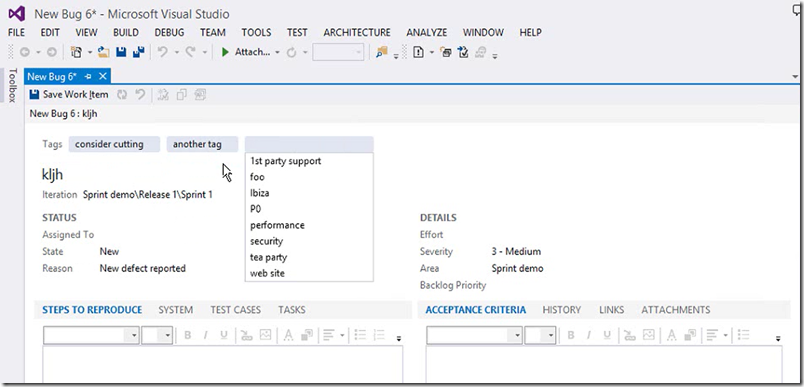Viewport: 804px width, 387px height.
Task: Click hyperlink icon in Steps to Reproduce toolbar
Action: 247,335
